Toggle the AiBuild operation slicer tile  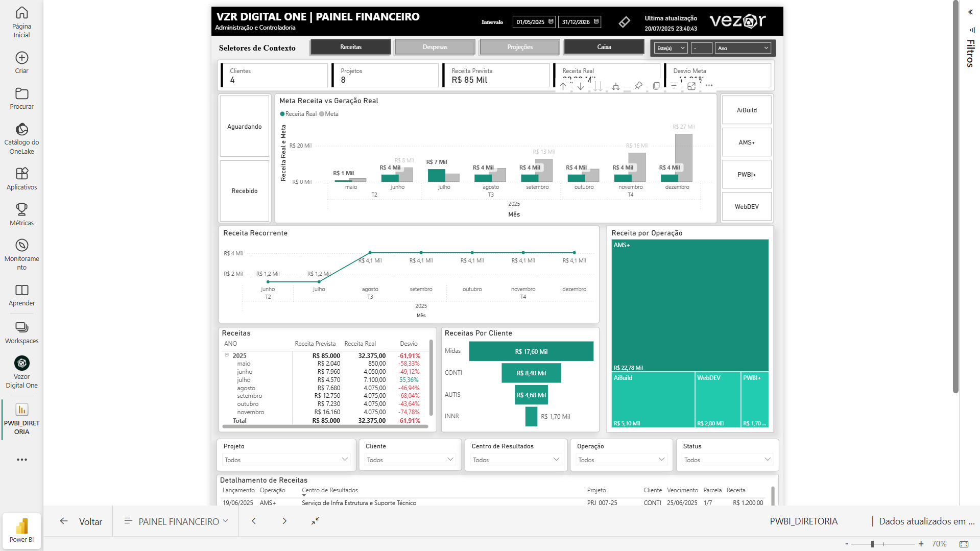click(746, 110)
